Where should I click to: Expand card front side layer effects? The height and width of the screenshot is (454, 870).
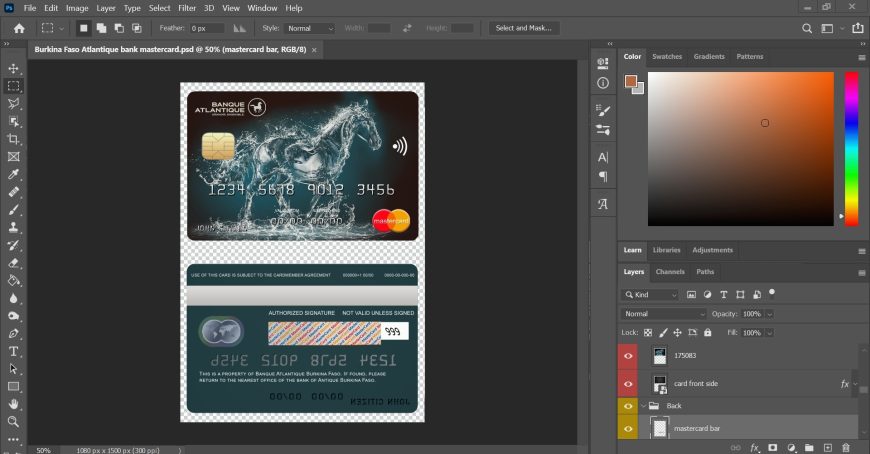(855, 384)
